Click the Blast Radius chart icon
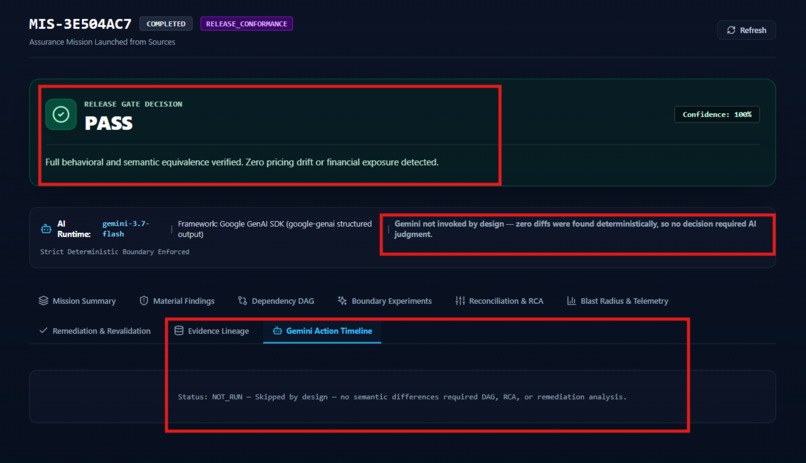The width and height of the screenshot is (806, 463). point(571,301)
